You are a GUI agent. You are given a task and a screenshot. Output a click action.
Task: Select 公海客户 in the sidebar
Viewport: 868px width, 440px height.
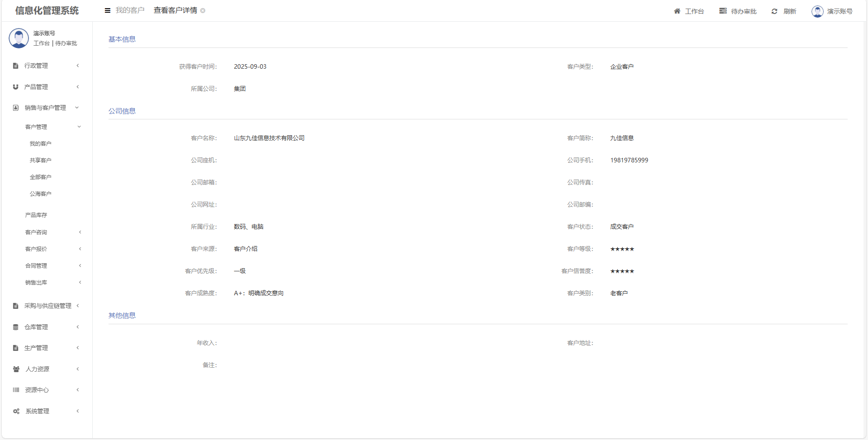pos(41,194)
